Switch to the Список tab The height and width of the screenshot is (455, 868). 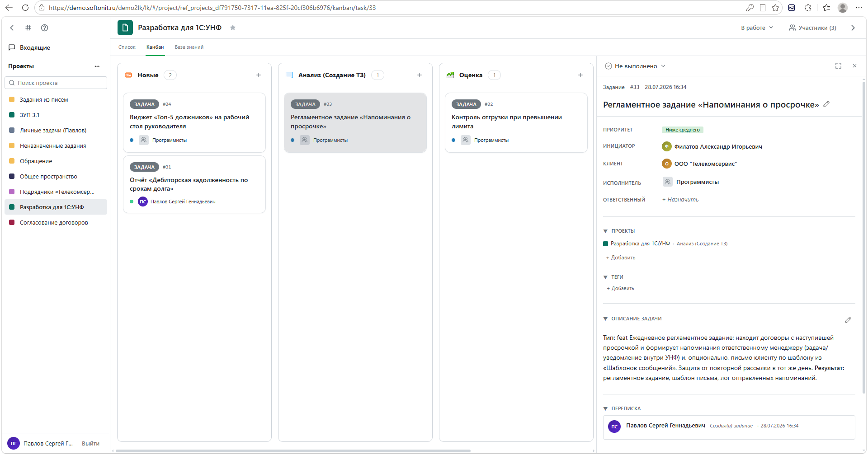pos(127,47)
